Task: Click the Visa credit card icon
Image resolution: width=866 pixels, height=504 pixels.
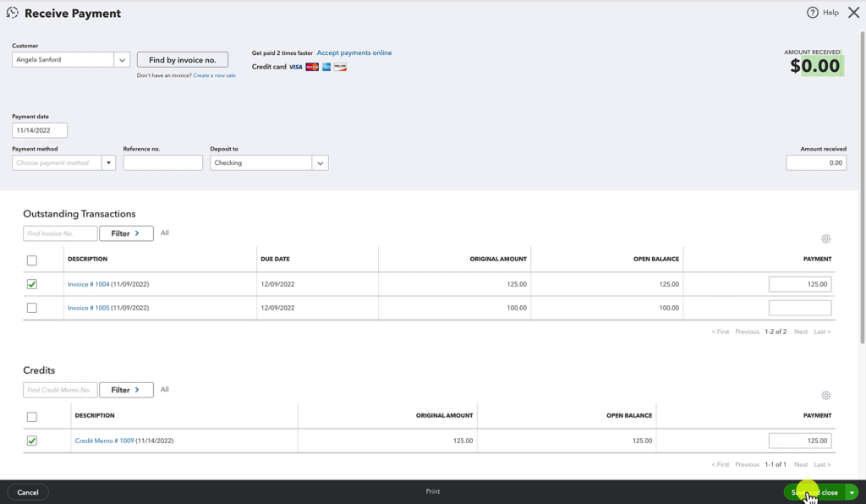Action: pos(295,66)
